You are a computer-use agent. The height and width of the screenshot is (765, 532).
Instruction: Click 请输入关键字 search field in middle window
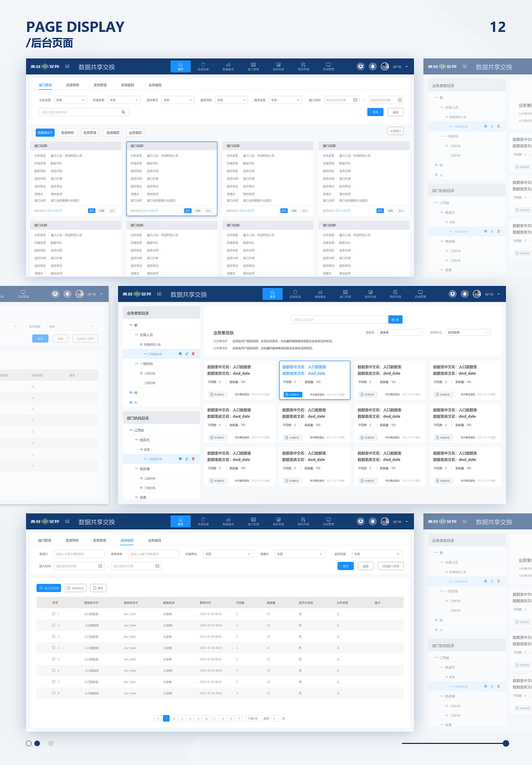(340, 320)
